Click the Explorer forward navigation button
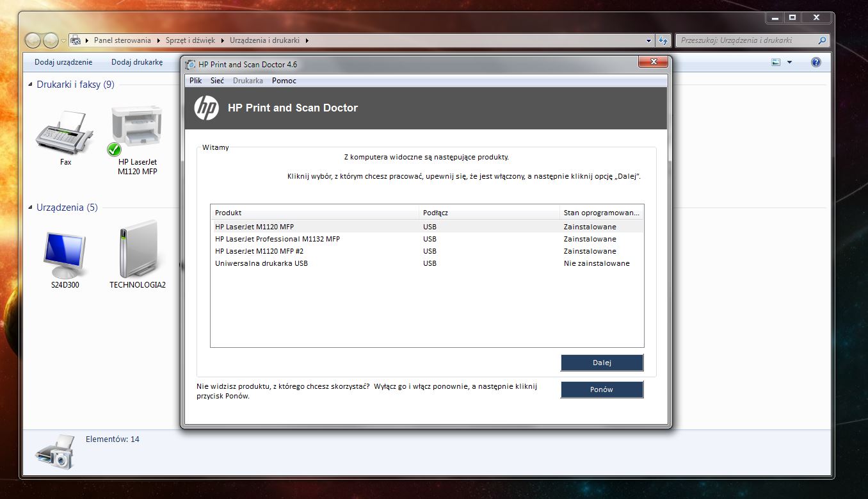This screenshot has width=868, height=499. (51, 40)
